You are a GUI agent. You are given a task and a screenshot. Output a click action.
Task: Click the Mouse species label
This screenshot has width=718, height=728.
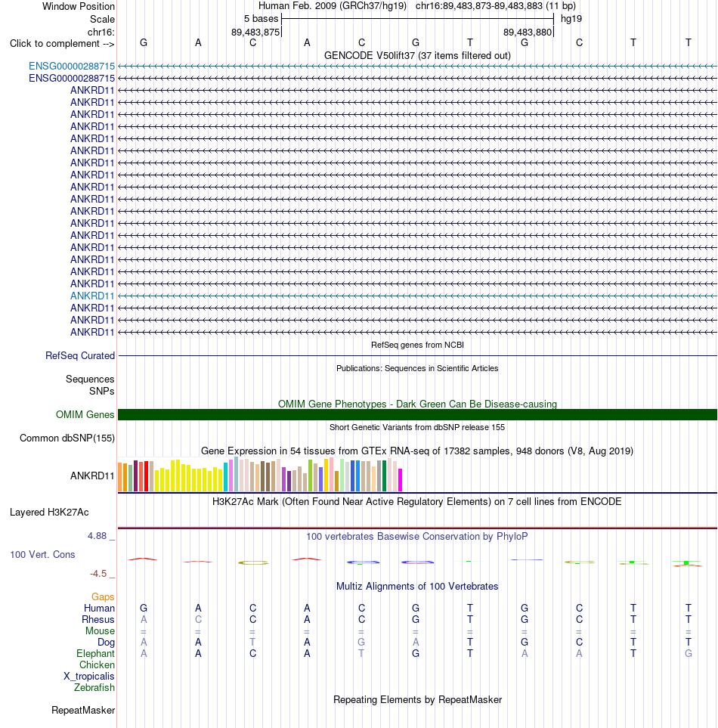(100, 631)
